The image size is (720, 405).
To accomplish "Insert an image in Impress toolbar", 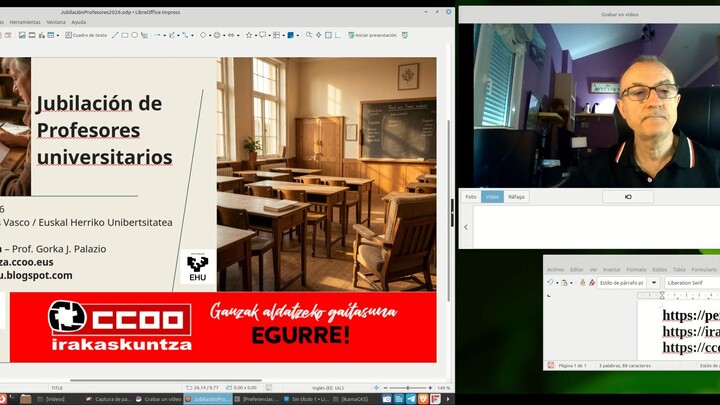I will tap(22, 35).
